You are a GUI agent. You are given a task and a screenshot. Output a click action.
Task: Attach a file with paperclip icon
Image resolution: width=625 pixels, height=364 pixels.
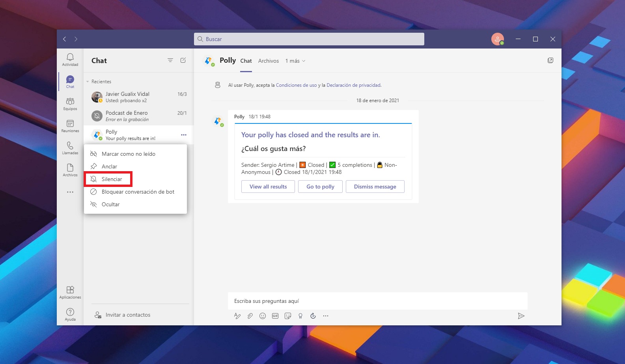coord(250,316)
